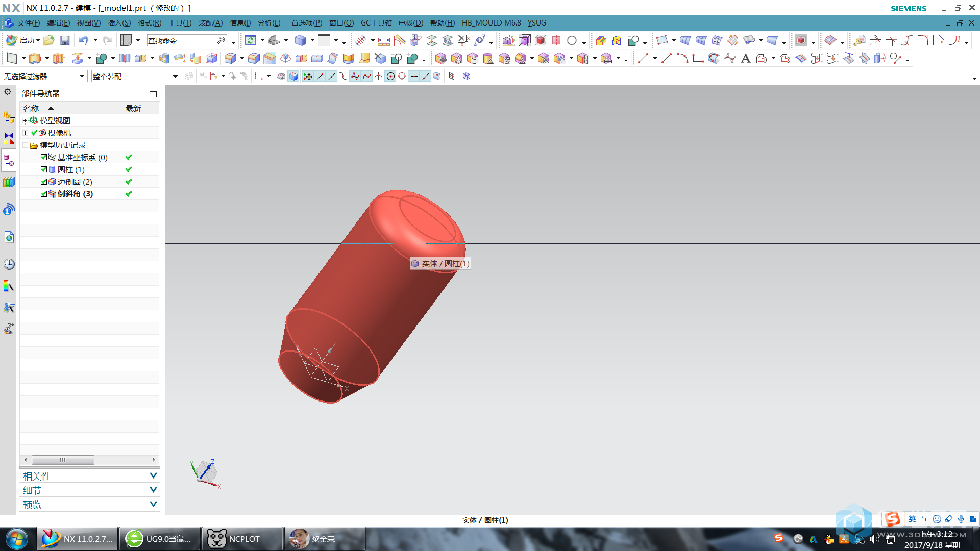This screenshot has width=980, height=551.
Task: Open the History clock sidebar icon
Action: tap(9, 264)
